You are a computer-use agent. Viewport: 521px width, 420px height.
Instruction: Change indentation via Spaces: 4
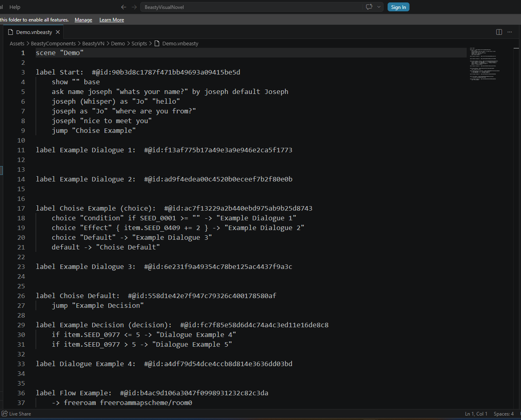click(504, 414)
